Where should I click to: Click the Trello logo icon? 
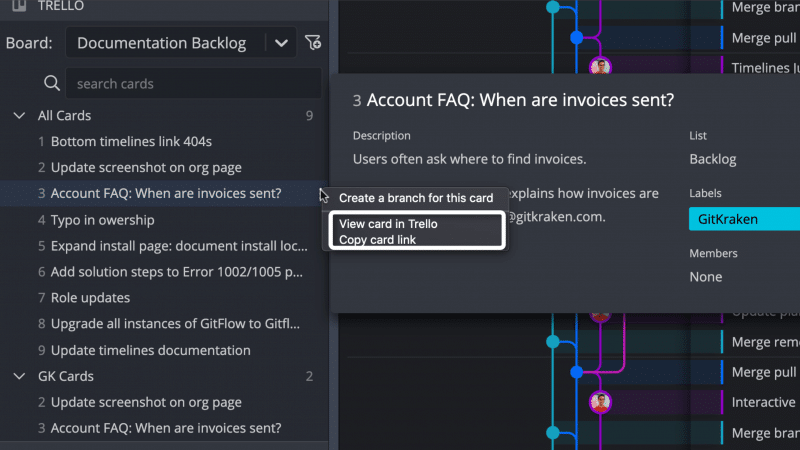pos(19,6)
